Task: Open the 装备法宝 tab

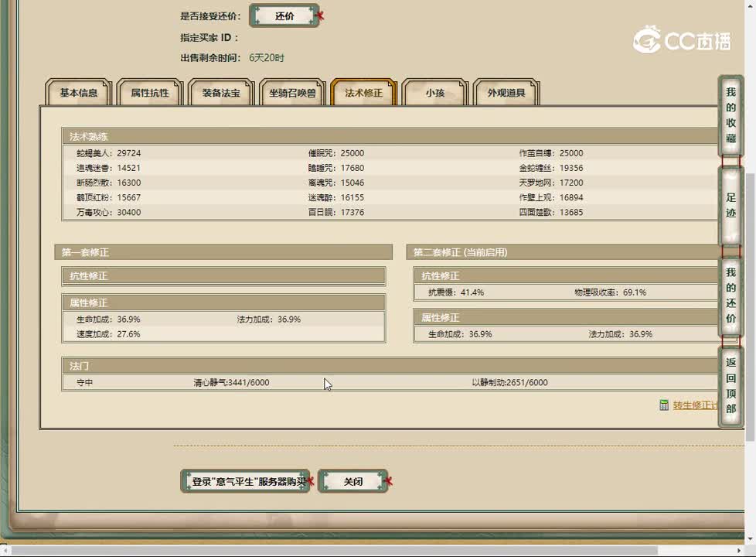Action: (x=221, y=92)
